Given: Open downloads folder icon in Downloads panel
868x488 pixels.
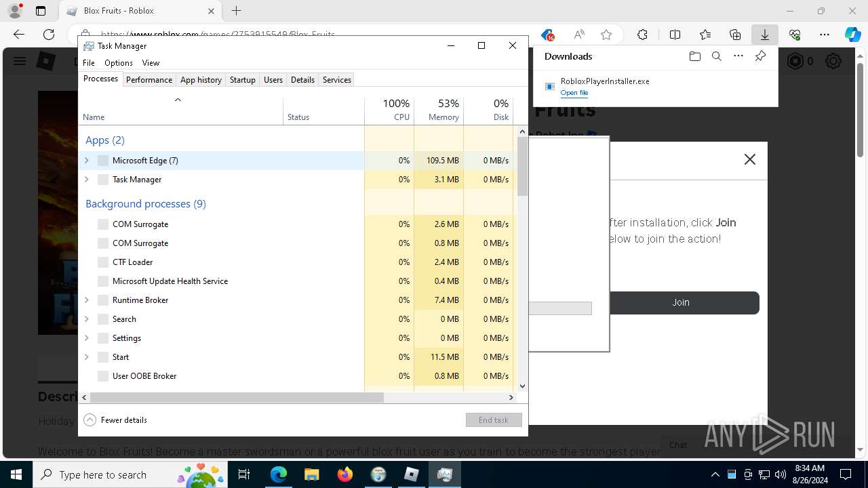Looking at the screenshot, I should click(x=694, y=56).
